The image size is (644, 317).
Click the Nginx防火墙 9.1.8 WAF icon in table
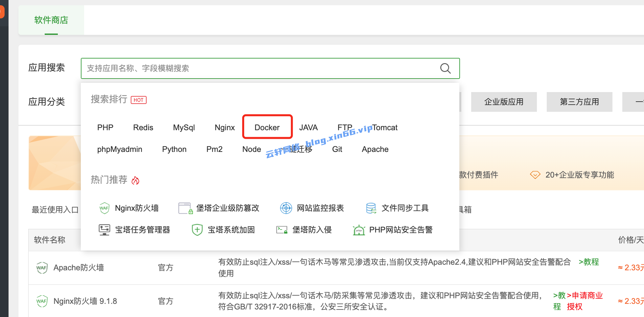42,301
